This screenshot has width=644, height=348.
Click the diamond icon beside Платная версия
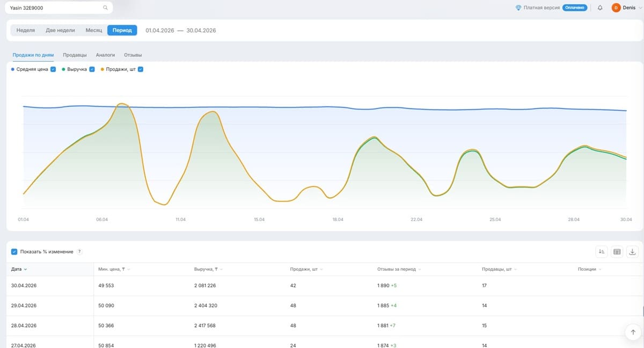pos(518,8)
